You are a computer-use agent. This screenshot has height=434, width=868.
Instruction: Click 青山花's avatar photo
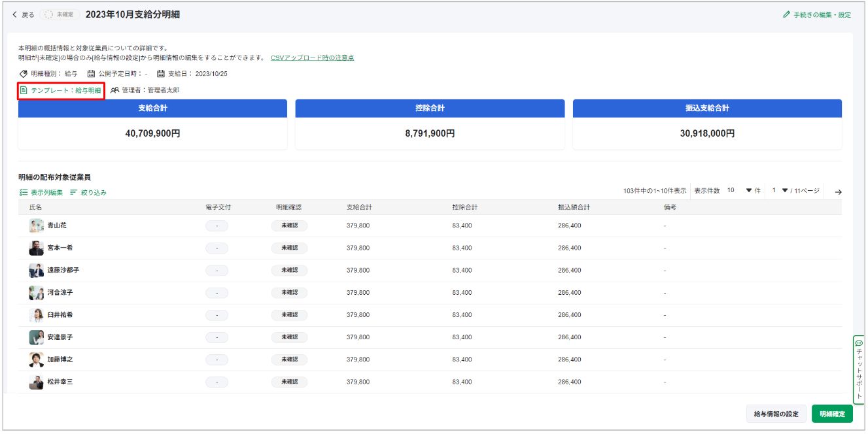click(36, 226)
